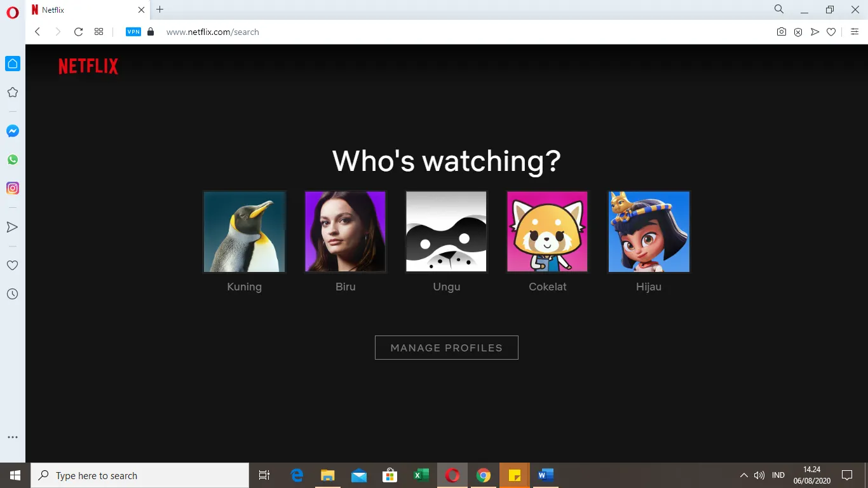868x488 pixels.
Task: Open Microsoft Word from the taskbar
Action: tap(545, 475)
